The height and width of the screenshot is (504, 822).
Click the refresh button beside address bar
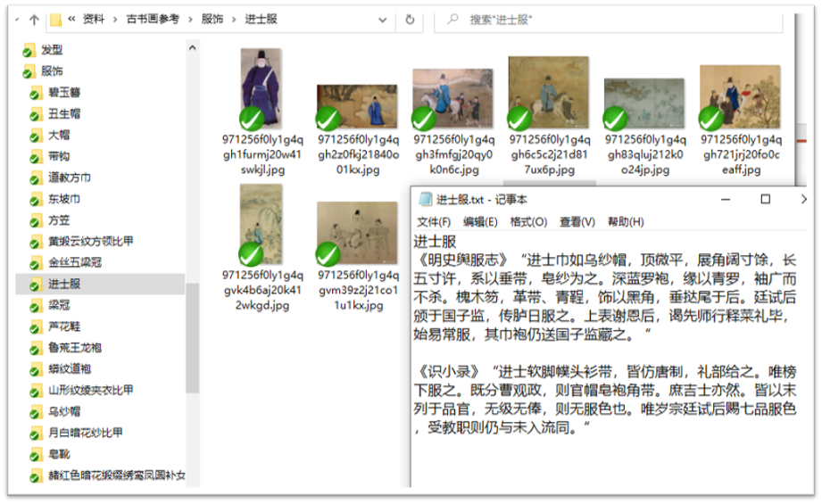point(410,20)
